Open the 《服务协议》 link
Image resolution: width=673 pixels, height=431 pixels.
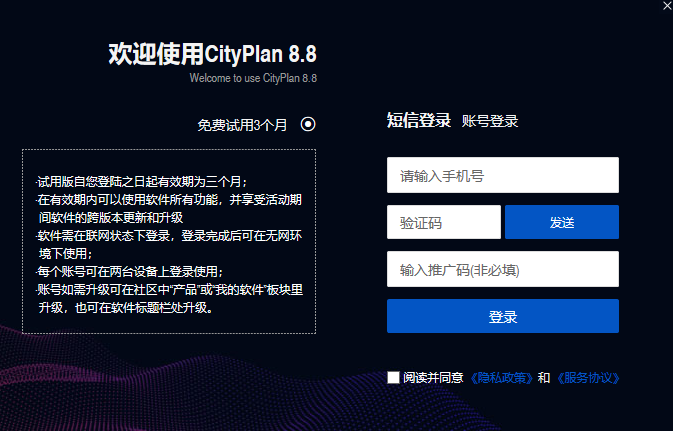[x=588, y=378]
